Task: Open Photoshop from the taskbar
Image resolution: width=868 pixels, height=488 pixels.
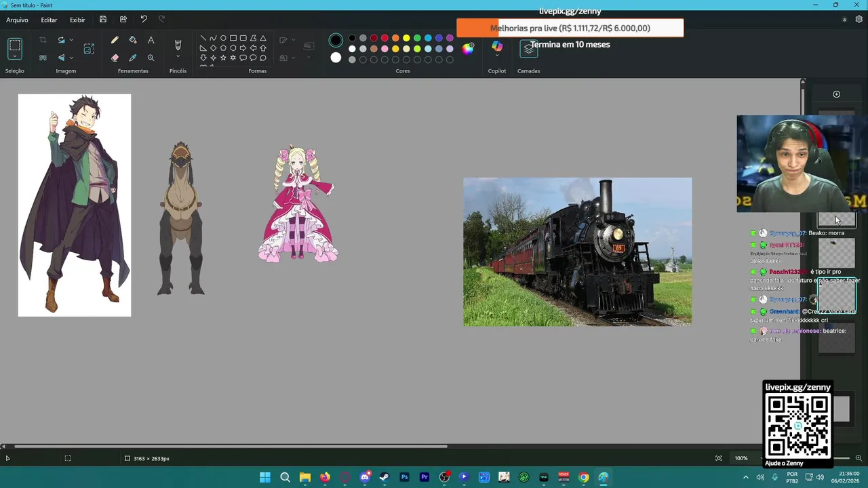Action: [x=405, y=477]
